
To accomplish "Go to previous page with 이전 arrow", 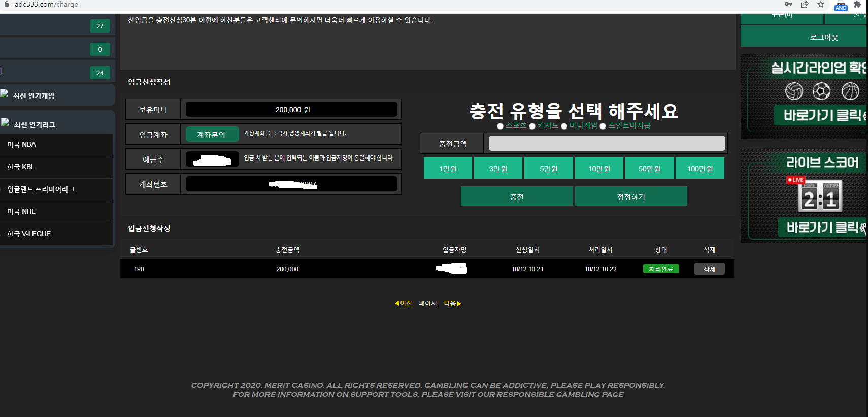I will [404, 303].
